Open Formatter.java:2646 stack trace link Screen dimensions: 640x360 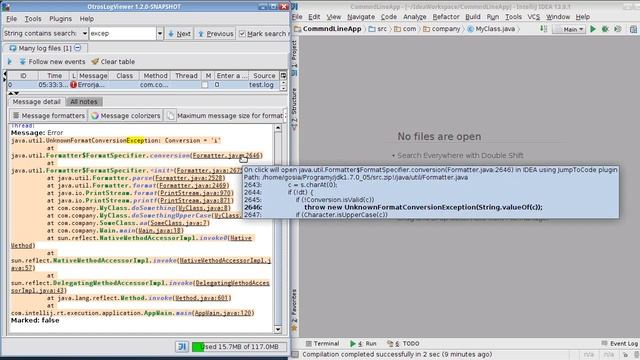(227, 156)
